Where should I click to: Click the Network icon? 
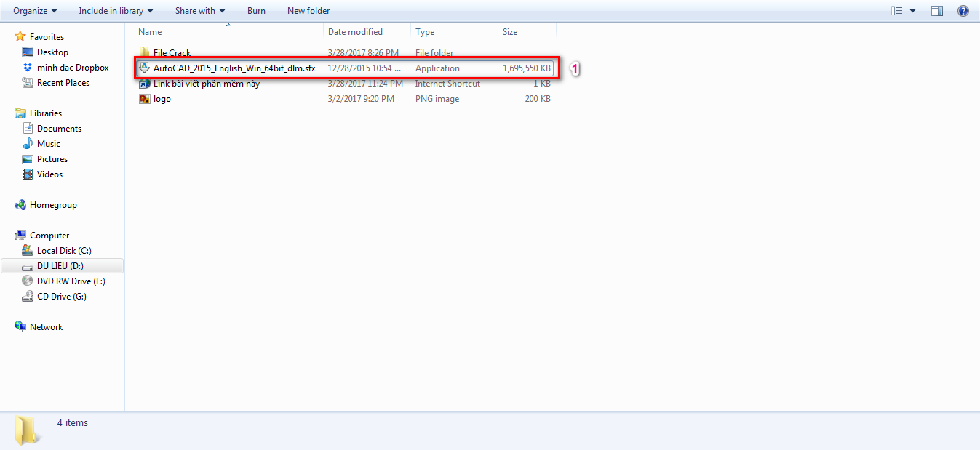point(20,327)
